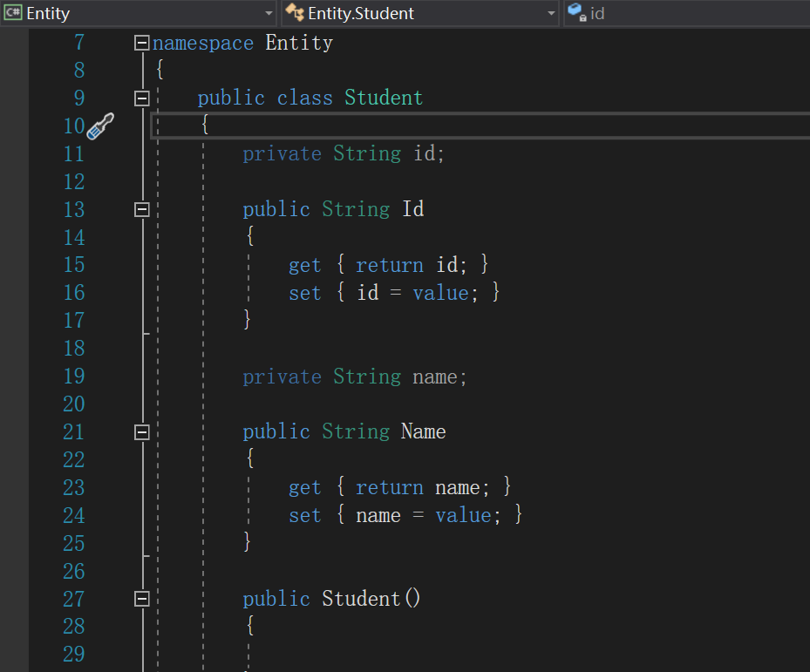The image size is (810, 672).
Task: Click 'name' after return on line 23
Action: [x=458, y=487]
